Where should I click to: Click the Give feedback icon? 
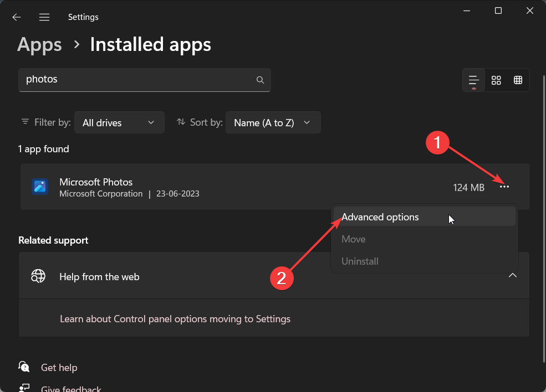24,388
